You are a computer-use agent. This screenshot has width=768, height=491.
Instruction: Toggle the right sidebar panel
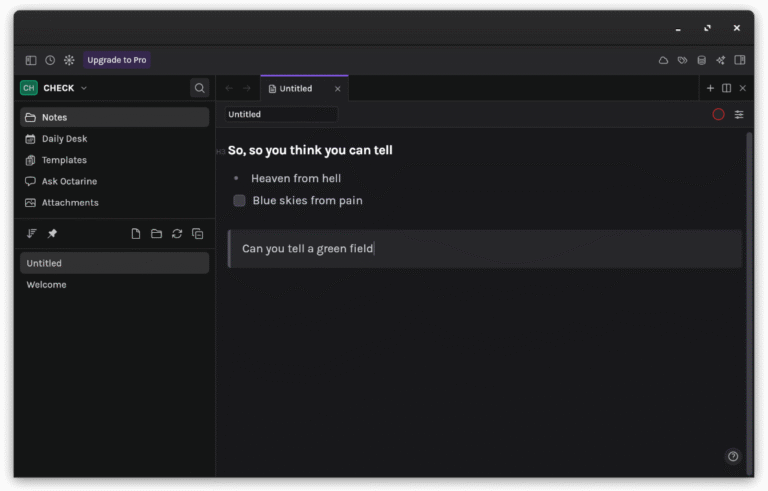coord(740,60)
